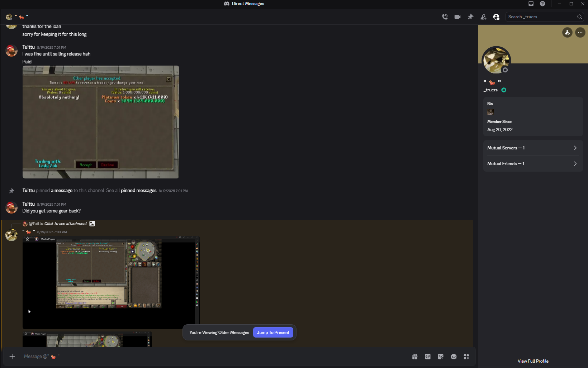
Task: Click the DM recipient avatar in header
Action: click(9, 17)
